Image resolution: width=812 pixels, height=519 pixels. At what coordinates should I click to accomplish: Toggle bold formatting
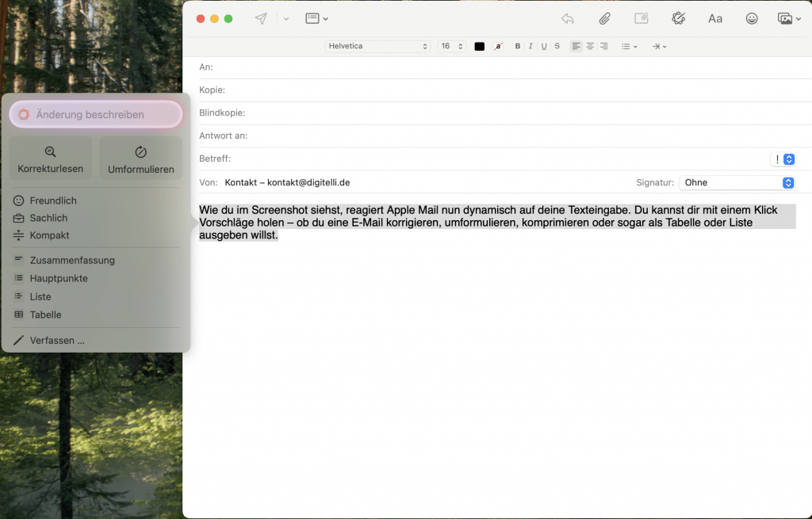click(518, 47)
